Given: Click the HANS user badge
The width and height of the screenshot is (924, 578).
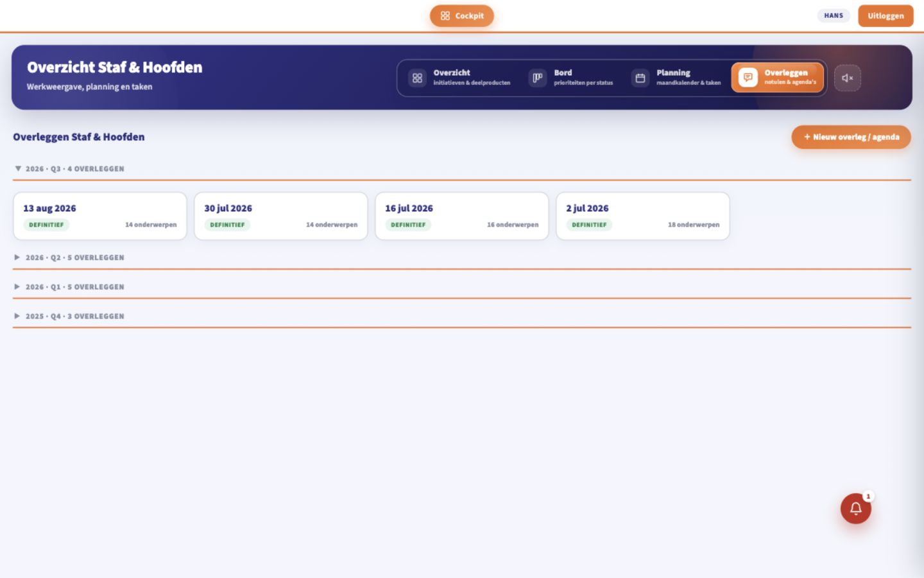Looking at the screenshot, I should click(x=834, y=15).
